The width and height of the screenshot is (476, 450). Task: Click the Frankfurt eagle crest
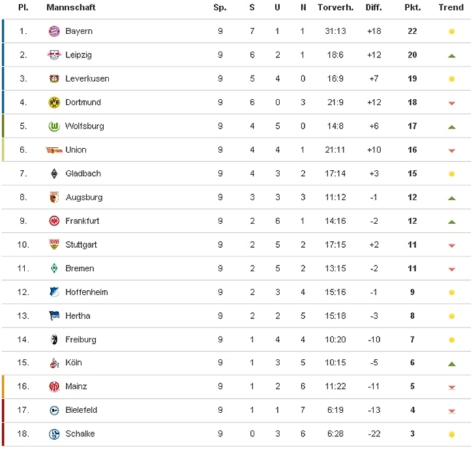click(x=54, y=221)
